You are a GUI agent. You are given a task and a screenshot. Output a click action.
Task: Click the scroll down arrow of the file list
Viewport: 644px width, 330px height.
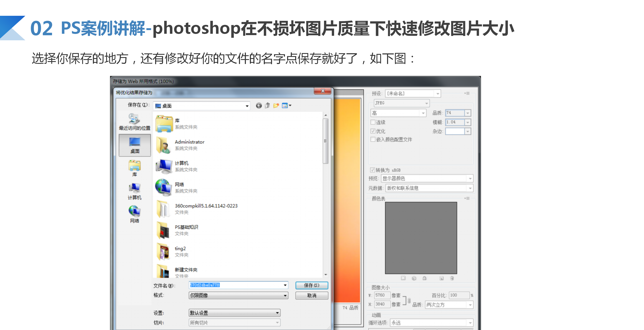click(326, 275)
